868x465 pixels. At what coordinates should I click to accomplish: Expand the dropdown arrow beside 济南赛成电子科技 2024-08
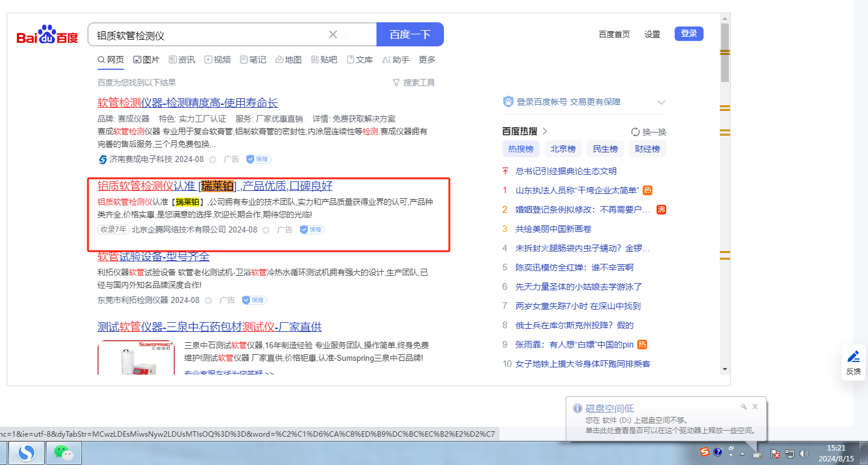click(213, 160)
